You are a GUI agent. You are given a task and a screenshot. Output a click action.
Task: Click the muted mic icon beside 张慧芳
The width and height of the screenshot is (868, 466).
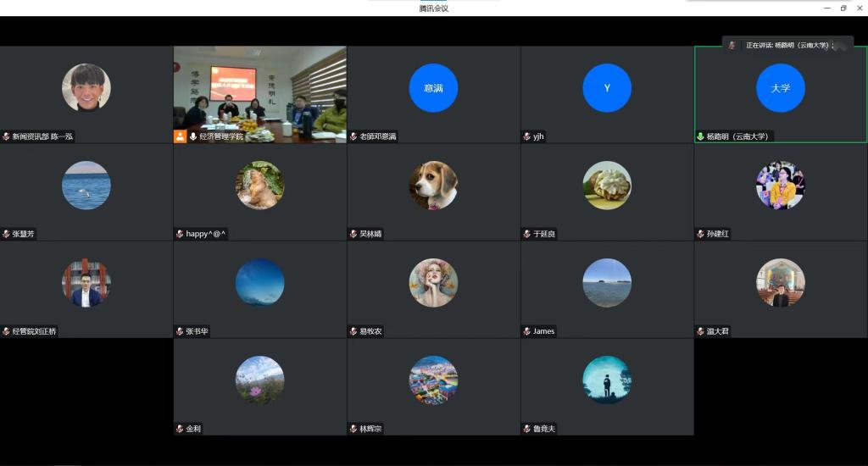pos(6,234)
